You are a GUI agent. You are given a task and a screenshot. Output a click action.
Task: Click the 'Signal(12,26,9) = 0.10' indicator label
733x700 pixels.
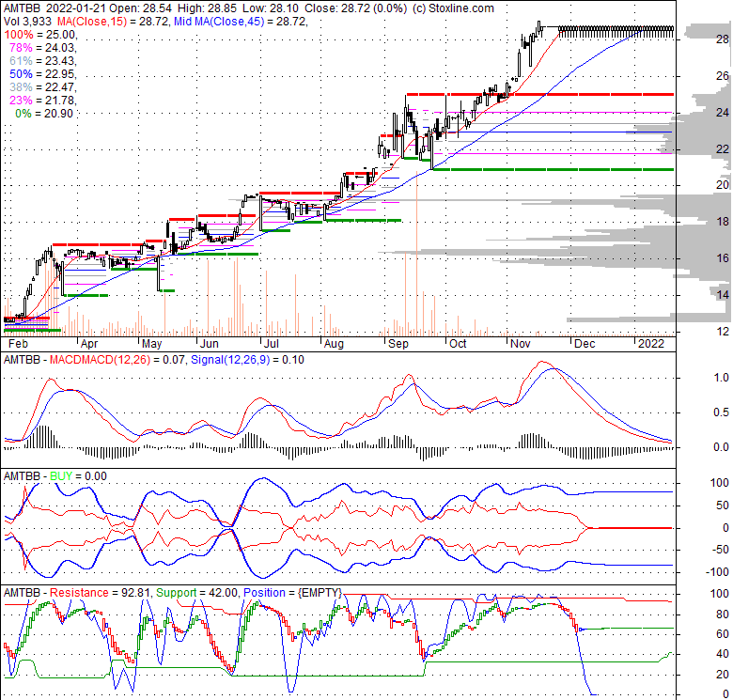[x=247, y=360]
